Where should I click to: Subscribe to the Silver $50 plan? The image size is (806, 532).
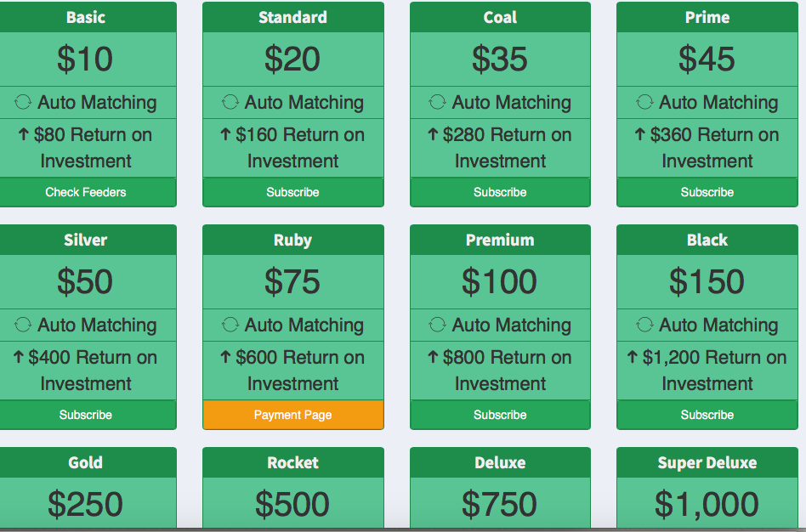[x=85, y=415]
